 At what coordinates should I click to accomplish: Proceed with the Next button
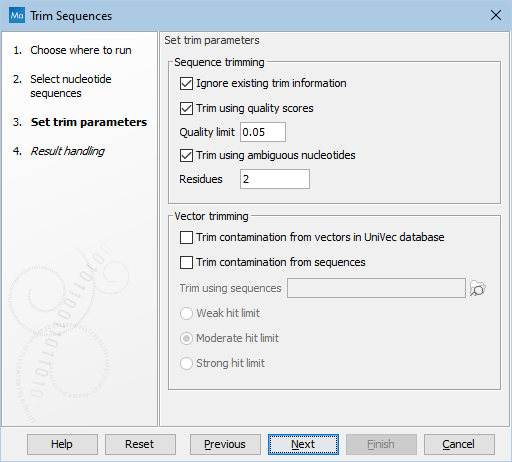(303, 444)
